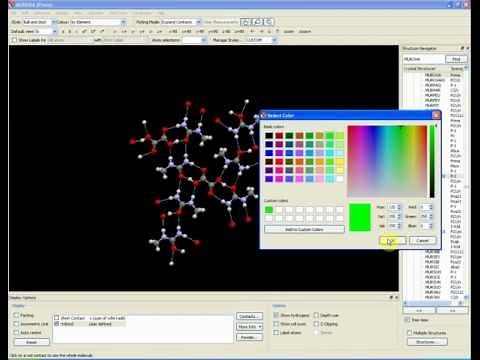The image size is (480, 360).
Task: Open the Edit menu
Action: point(25,13)
